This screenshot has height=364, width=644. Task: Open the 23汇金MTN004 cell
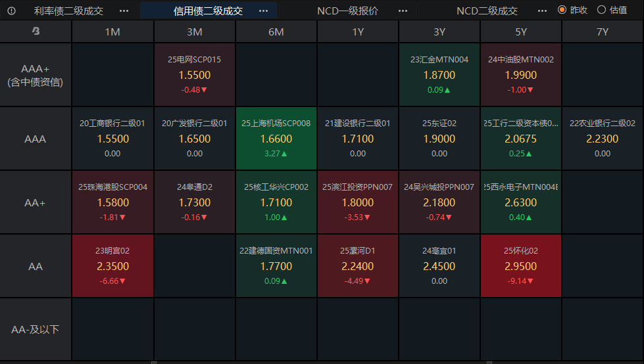[x=439, y=75]
